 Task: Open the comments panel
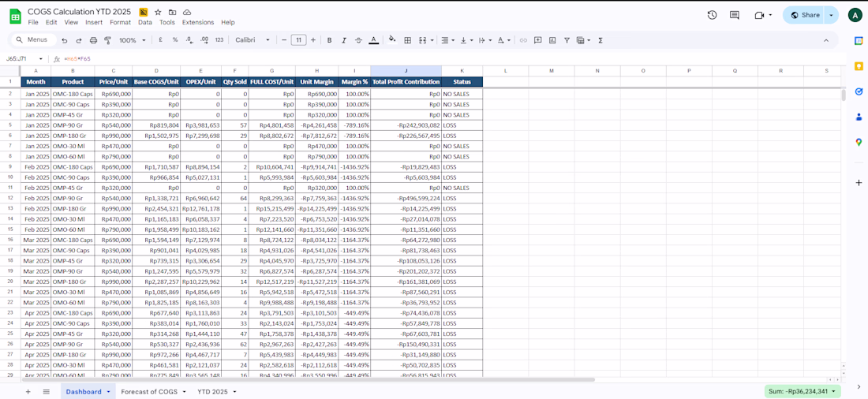735,15
